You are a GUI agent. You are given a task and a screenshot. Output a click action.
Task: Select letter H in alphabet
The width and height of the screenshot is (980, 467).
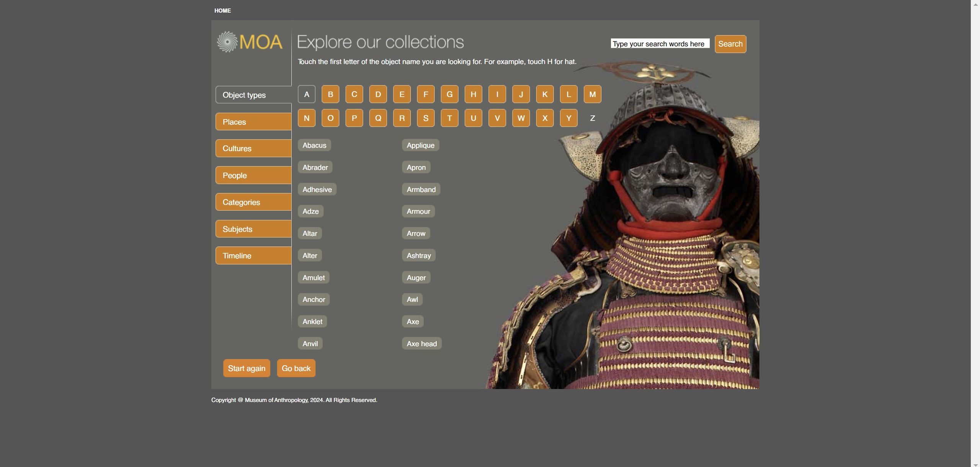click(x=474, y=94)
